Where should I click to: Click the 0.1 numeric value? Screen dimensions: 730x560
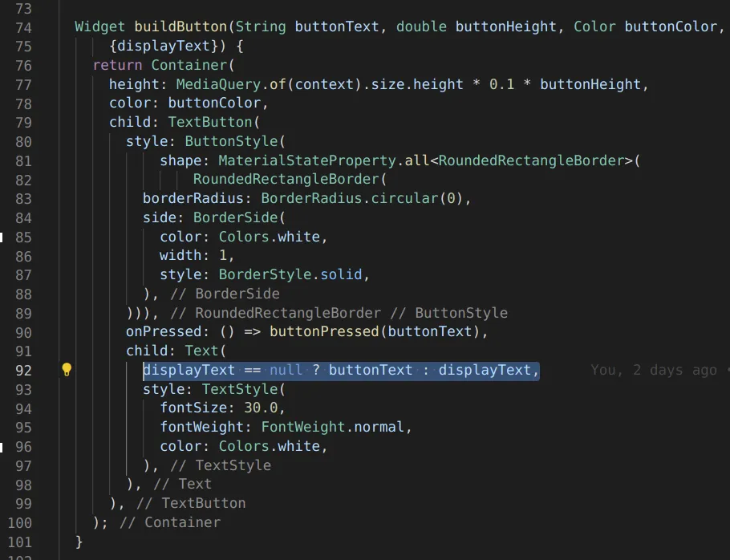pos(502,84)
